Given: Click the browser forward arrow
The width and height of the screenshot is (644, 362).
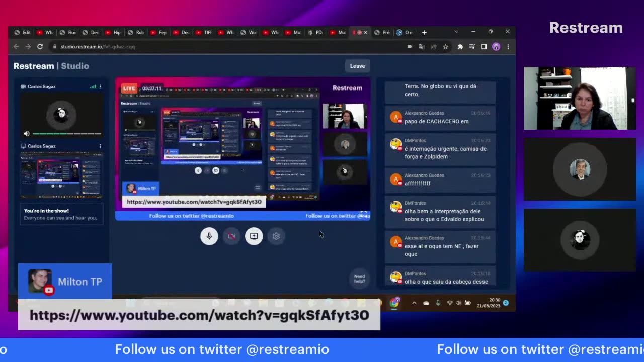Looking at the screenshot, I should tap(28, 47).
